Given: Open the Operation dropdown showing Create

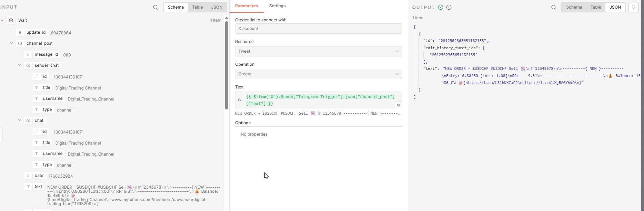Looking at the screenshot, I should [x=319, y=74].
